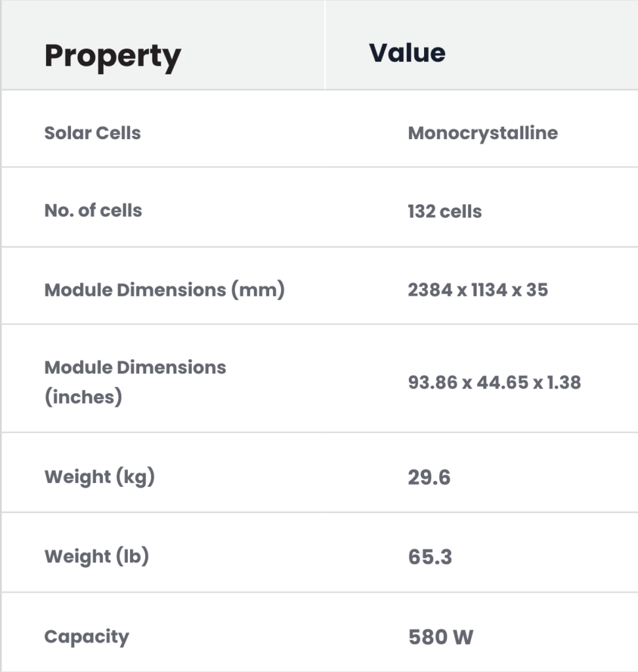Click the 93.86 x 44.65 x 1.38 value
The height and width of the screenshot is (672, 638).
point(494,382)
